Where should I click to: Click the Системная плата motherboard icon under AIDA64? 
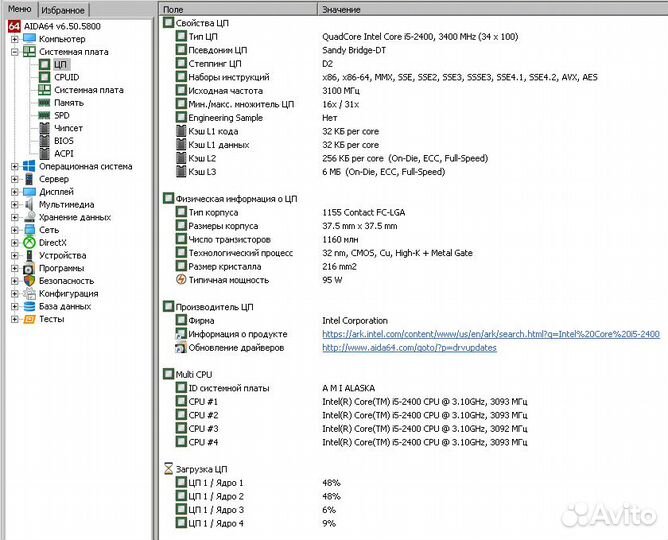click(29, 52)
